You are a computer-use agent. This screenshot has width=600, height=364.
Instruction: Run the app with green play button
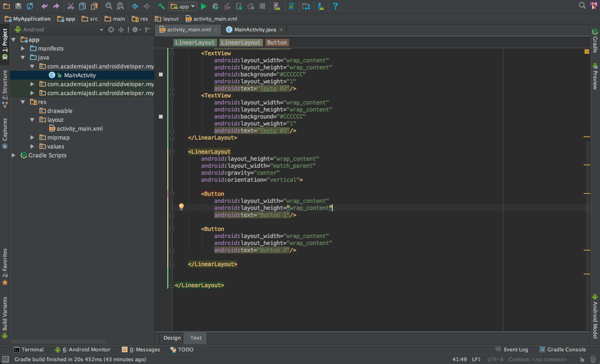click(x=203, y=7)
